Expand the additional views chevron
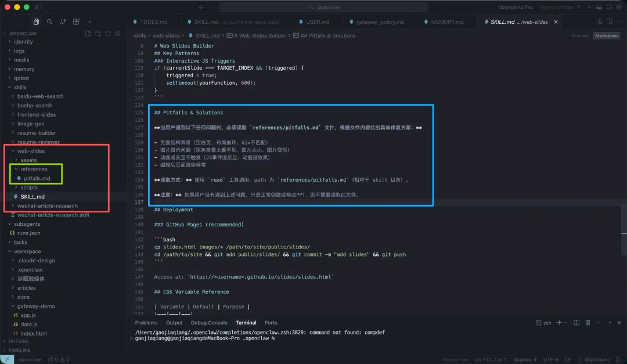Viewport: 627px width, 364px height. pyautogui.click(x=89, y=21)
